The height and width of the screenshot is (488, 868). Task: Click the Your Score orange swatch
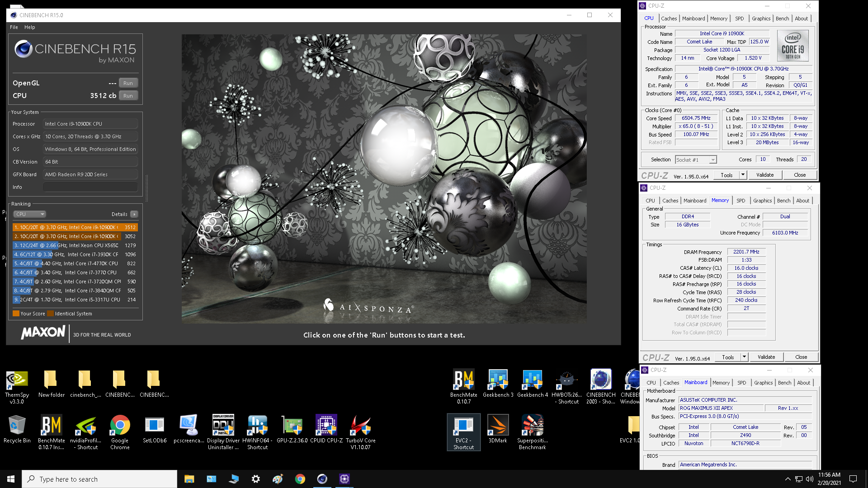point(16,314)
